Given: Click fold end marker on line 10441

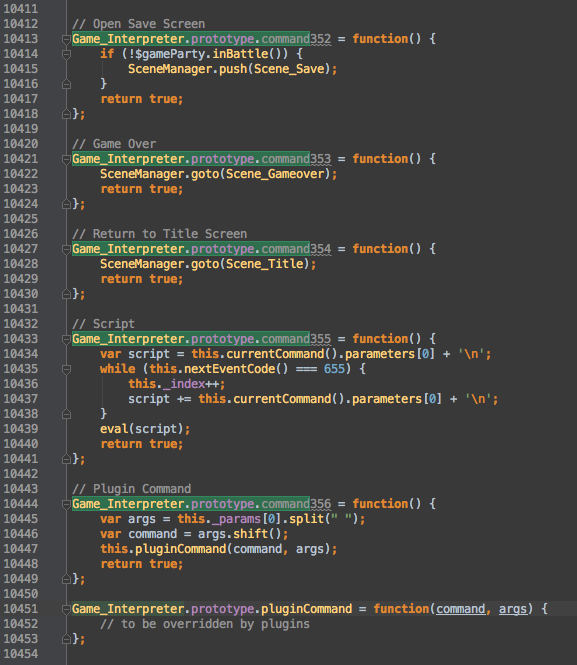Looking at the screenshot, I should 66,459.
